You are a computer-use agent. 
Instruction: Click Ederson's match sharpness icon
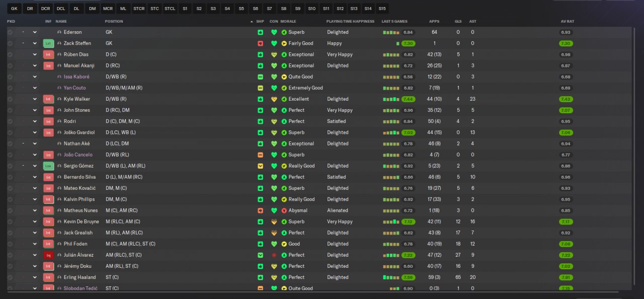coord(260,32)
